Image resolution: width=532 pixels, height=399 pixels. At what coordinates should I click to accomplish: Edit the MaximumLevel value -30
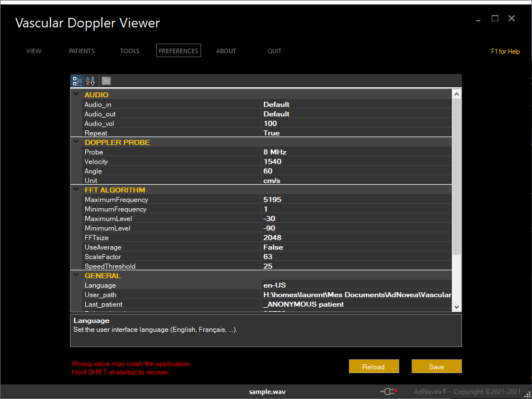point(357,218)
